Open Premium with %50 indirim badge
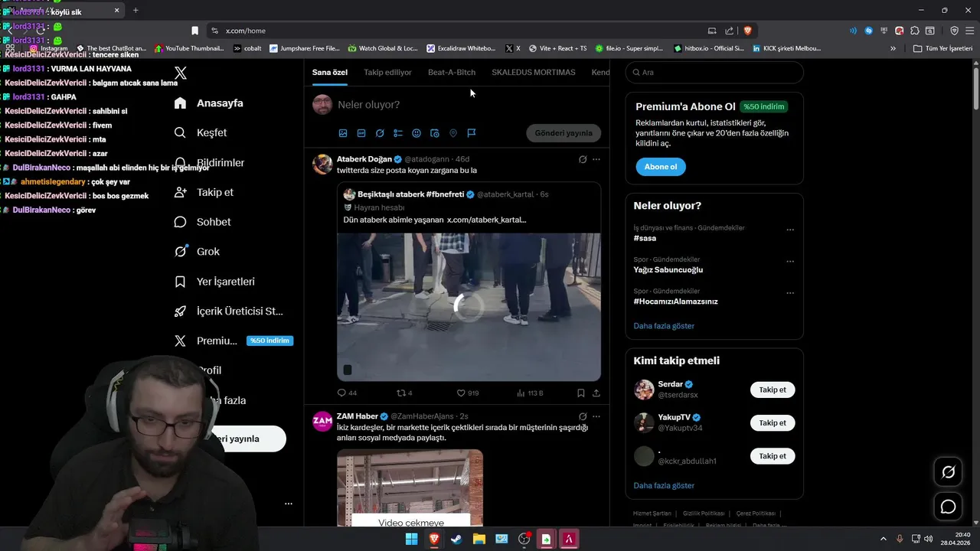 tap(234, 341)
